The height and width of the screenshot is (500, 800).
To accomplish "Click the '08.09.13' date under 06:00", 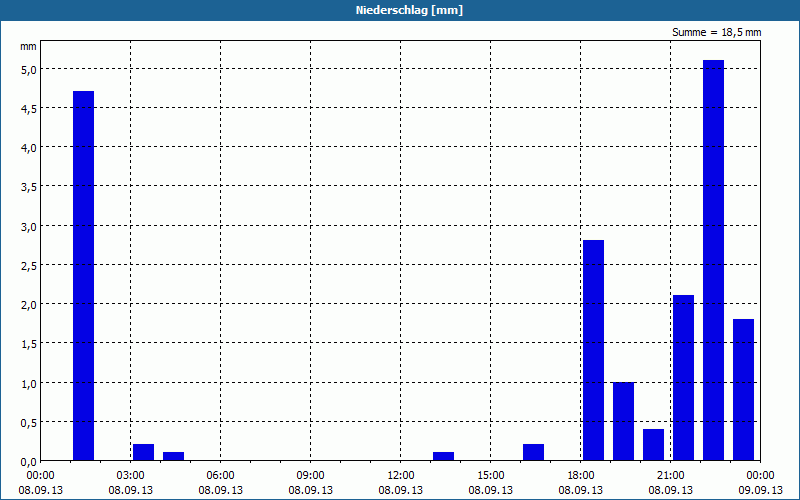I will click(x=220, y=490).
